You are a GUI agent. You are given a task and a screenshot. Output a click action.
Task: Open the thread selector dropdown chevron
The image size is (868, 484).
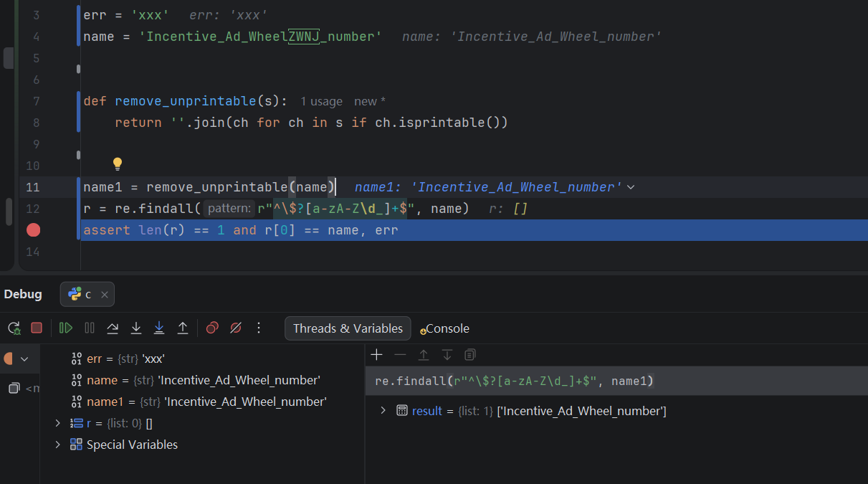tap(24, 359)
